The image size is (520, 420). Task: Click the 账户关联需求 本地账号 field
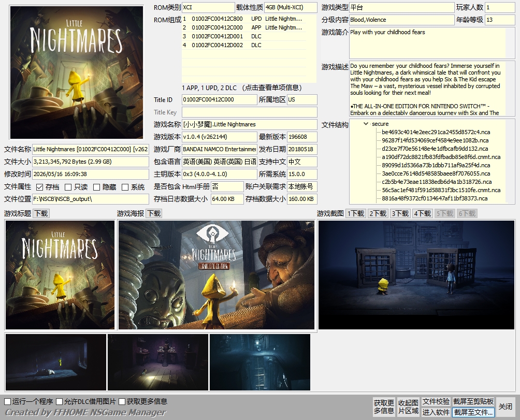[x=302, y=186]
